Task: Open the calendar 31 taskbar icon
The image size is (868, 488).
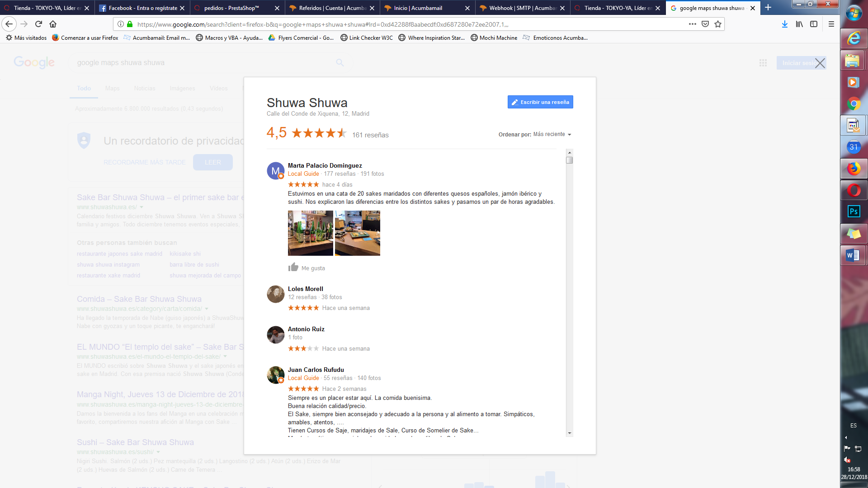Action: point(854,147)
